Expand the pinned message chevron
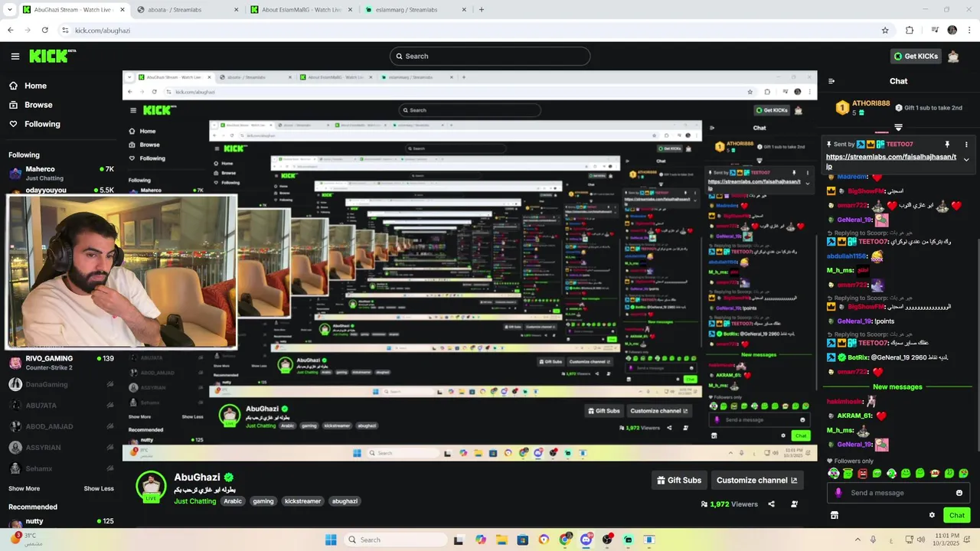This screenshot has height=551, width=980. coord(966,160)
